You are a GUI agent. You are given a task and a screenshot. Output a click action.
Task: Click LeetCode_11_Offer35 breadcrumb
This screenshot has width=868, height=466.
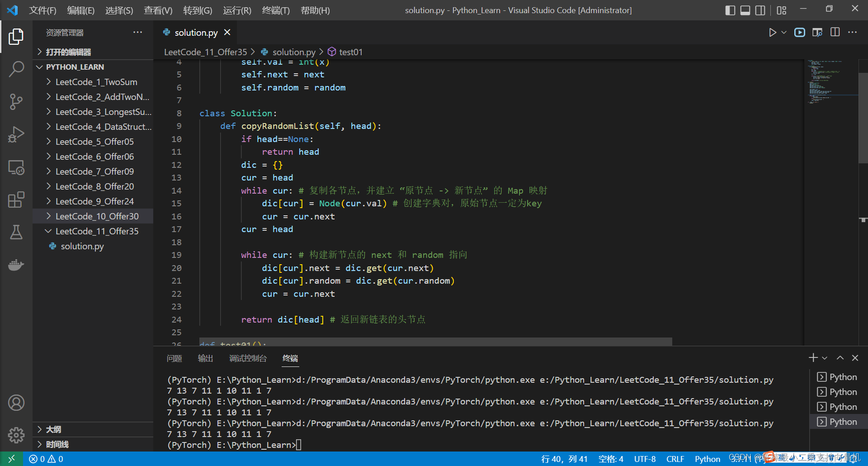(x=206, y=52)
